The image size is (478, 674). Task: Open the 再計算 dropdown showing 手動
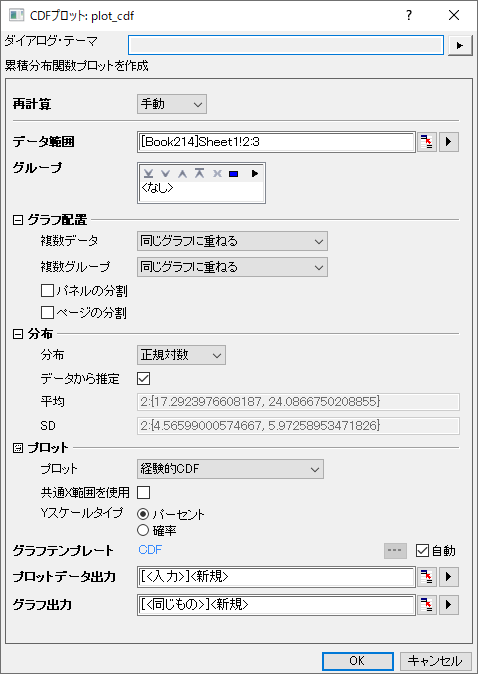click(x=172, y=104)
